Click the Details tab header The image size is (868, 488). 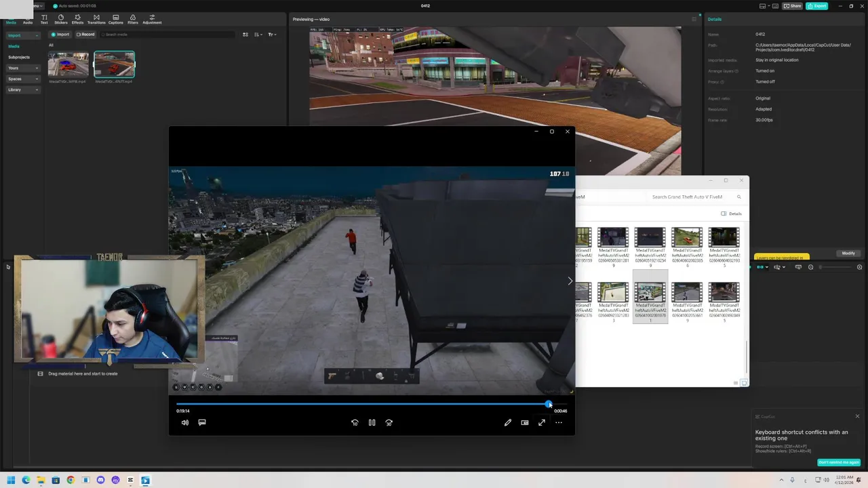pyautogui.click(x=715, y=19)
